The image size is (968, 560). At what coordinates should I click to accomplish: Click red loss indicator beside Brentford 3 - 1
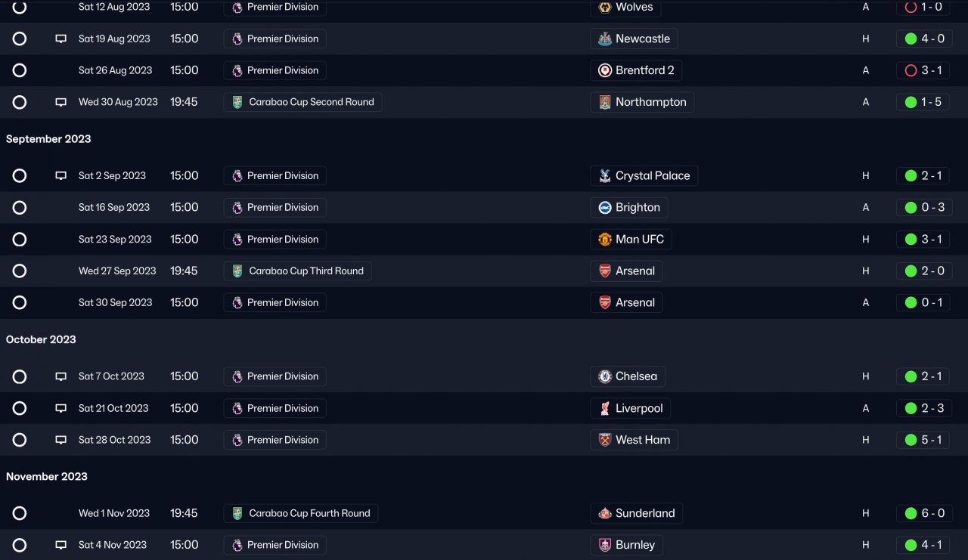pos(911,70)
